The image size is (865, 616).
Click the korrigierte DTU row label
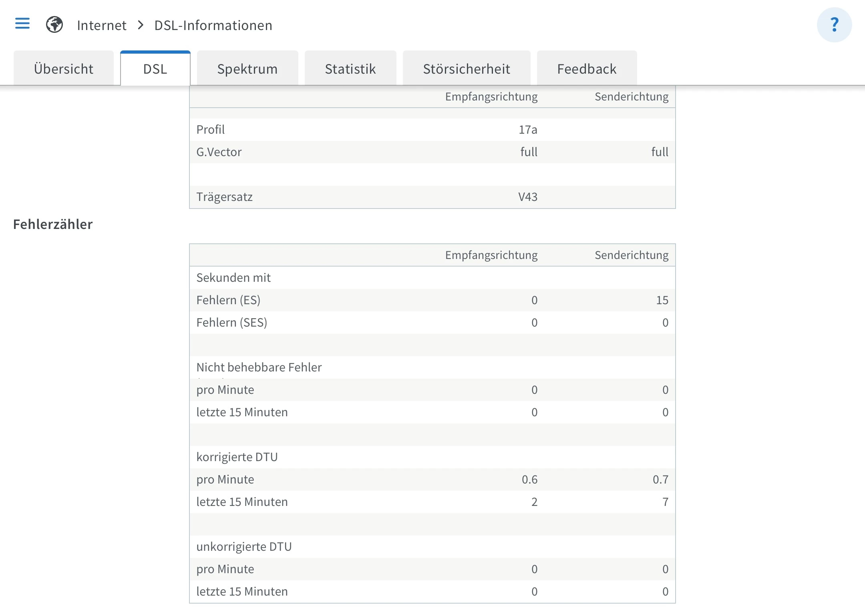coord(237,457)
